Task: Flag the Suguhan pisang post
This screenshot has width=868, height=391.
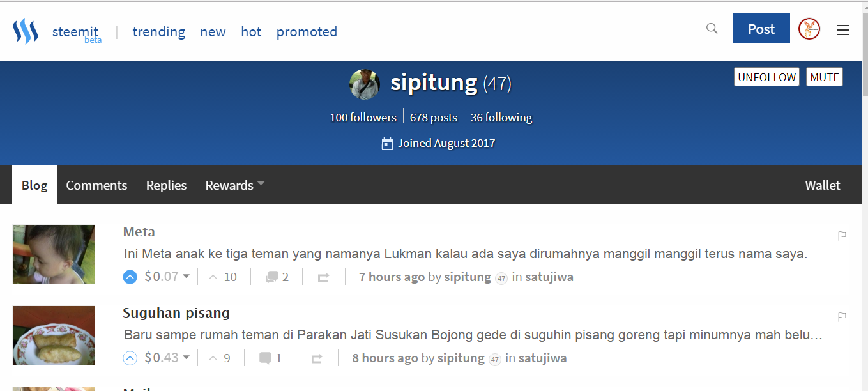Action: click(842, 317)
